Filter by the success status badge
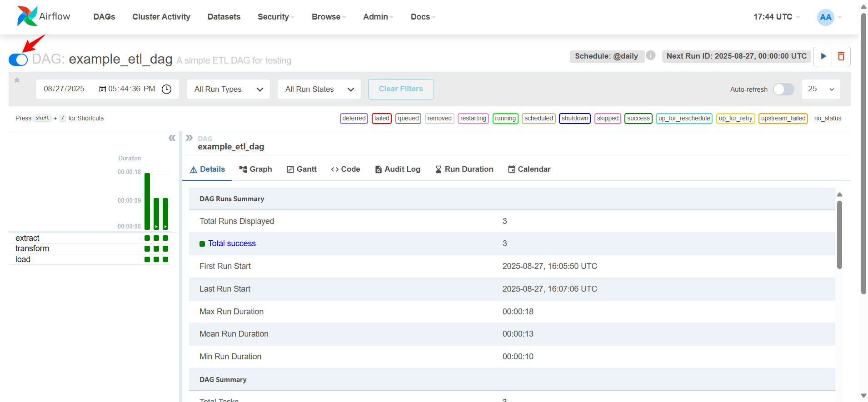This screenshot has height=402, width=868. coord(639,118)
